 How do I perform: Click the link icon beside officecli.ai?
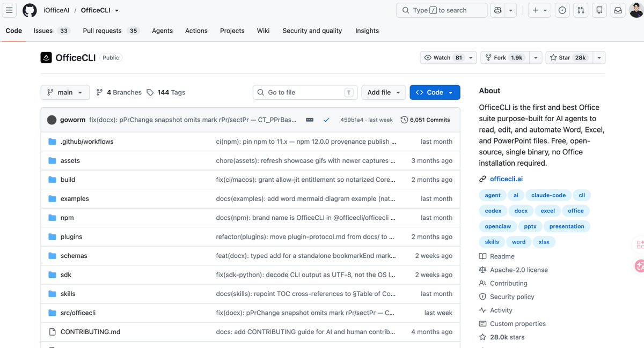[483, 179]
